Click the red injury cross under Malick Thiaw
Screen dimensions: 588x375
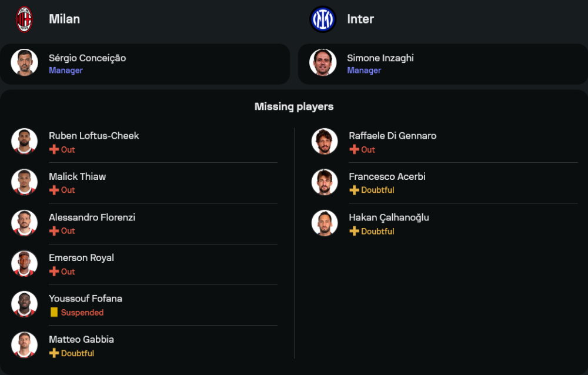54,190
